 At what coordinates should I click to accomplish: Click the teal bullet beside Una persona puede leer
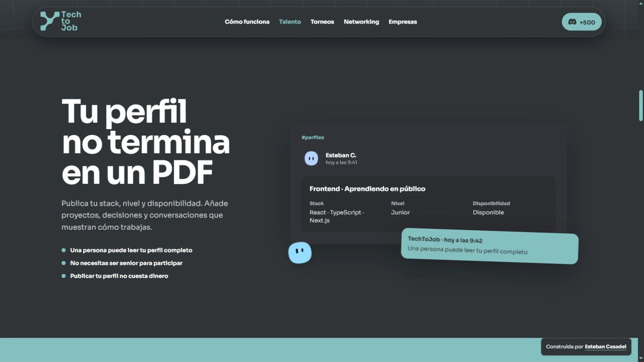click(63, 250)
